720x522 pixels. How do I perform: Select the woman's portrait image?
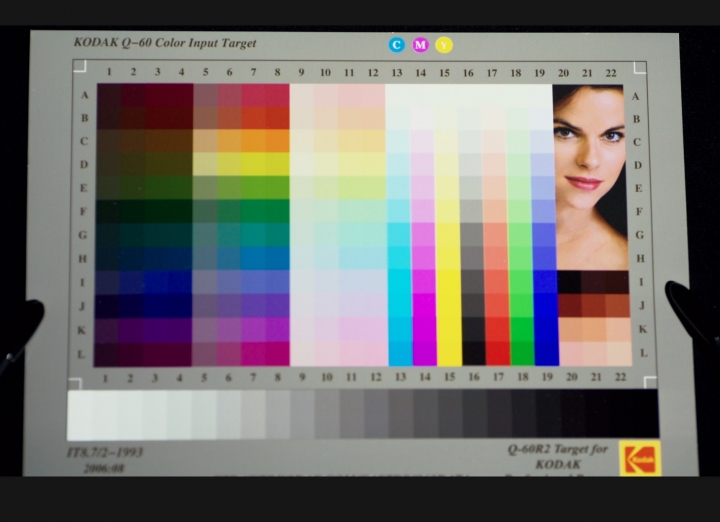coord(591,177)
